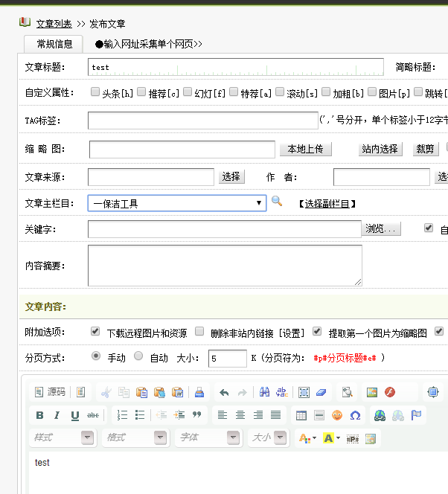The height and width of the screenshot is (494, 448).
Task: Justify the text alignment
Action: (275, 415)
